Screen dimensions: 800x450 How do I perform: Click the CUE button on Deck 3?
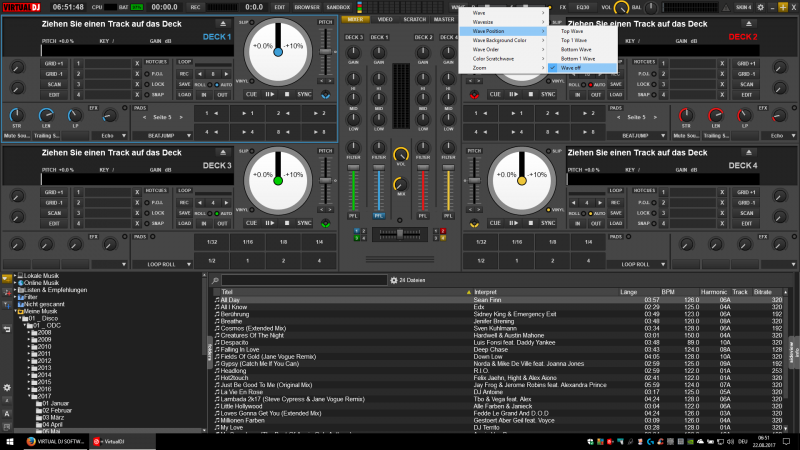point(251,223)
